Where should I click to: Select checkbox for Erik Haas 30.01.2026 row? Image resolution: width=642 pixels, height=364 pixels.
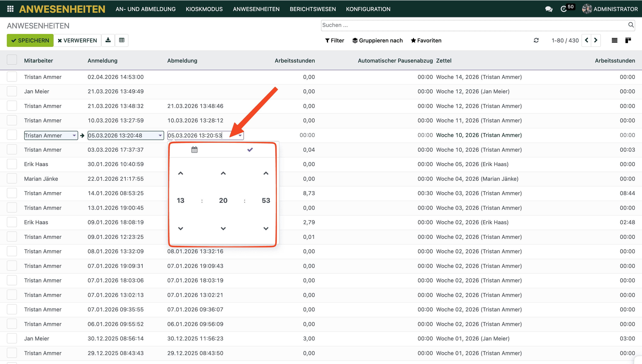pyautogui.click(x=12, y=164)
